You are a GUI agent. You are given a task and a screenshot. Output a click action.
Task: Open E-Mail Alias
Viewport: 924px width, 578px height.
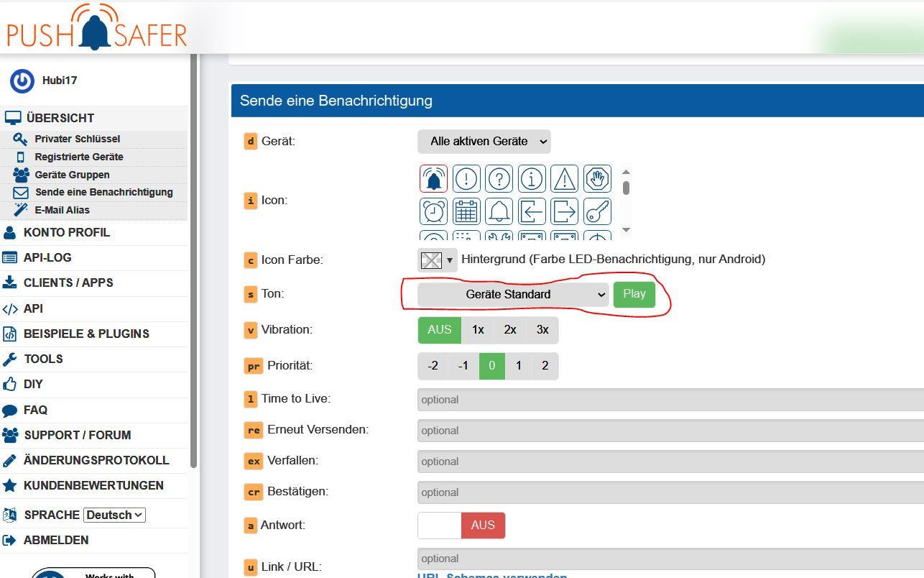pyautogui.click(x=63, y=210)
